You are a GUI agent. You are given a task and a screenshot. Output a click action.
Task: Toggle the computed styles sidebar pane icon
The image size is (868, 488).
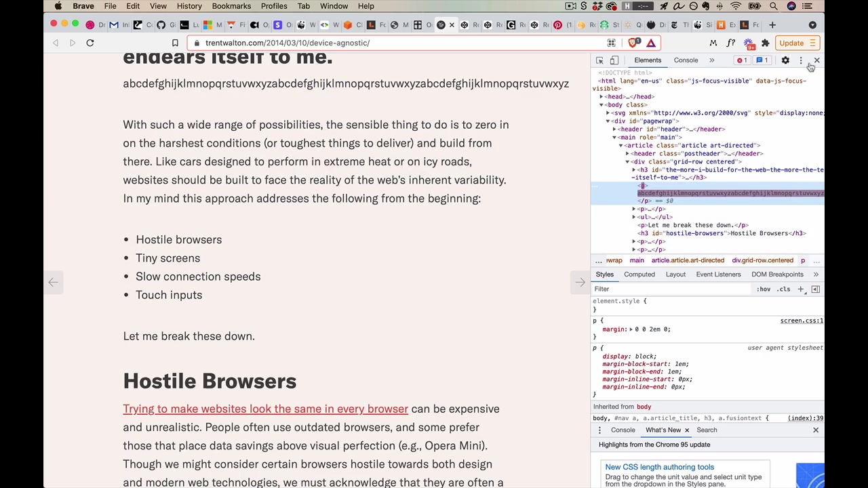click(x=816, y=289)
